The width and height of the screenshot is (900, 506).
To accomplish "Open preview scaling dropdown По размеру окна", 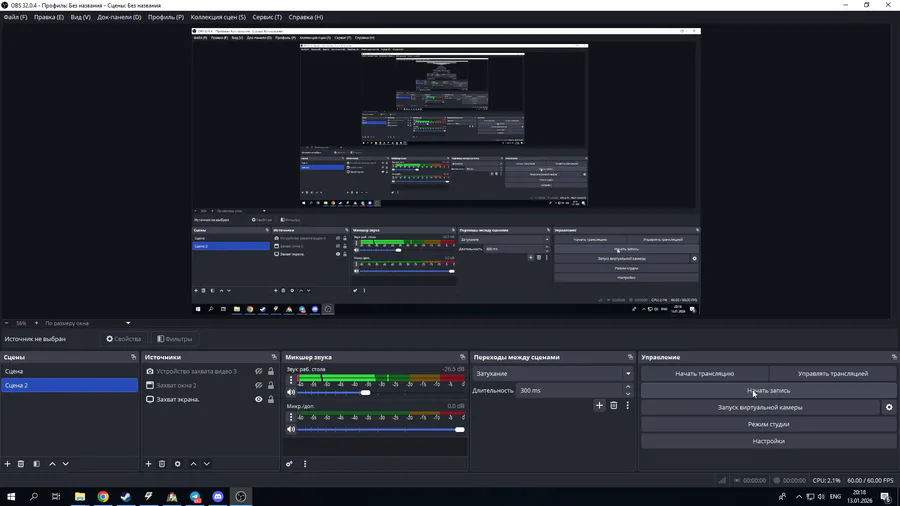I will point(88,323).
